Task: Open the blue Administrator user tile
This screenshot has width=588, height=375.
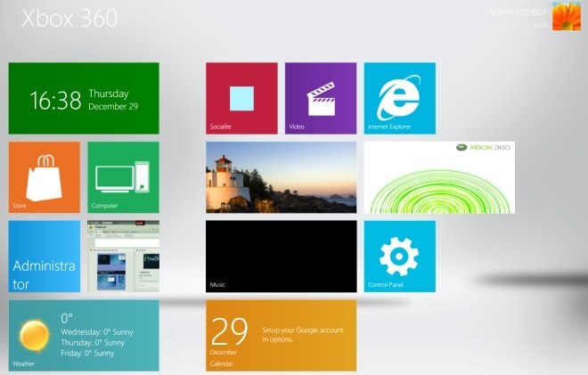Action: 45,257
